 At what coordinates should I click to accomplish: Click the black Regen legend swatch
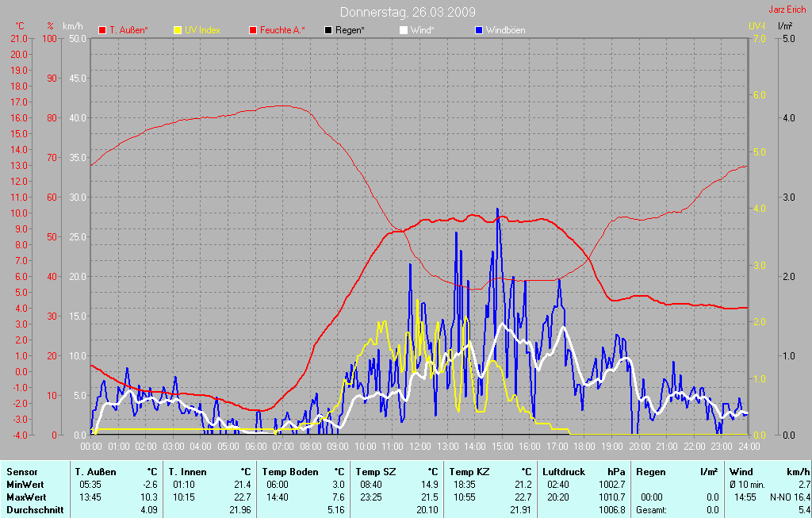327,30
